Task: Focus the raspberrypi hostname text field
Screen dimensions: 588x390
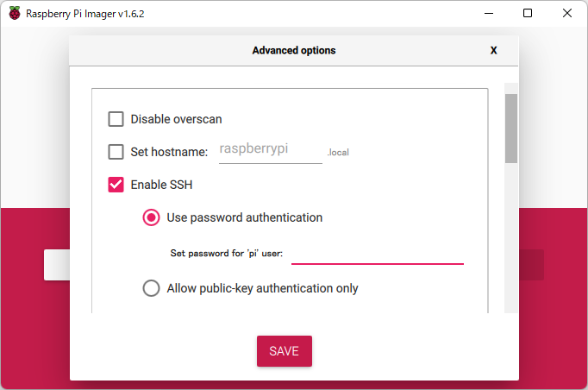Action: tap(270, 149)
